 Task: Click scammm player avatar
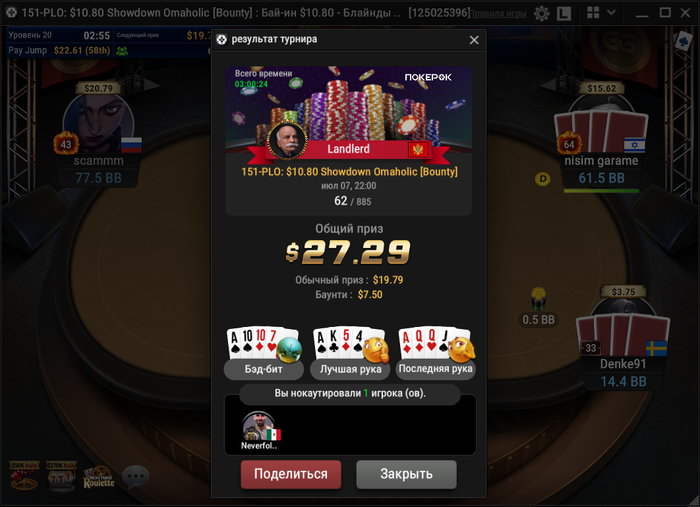pyautogui.click(x=98, y=124)
